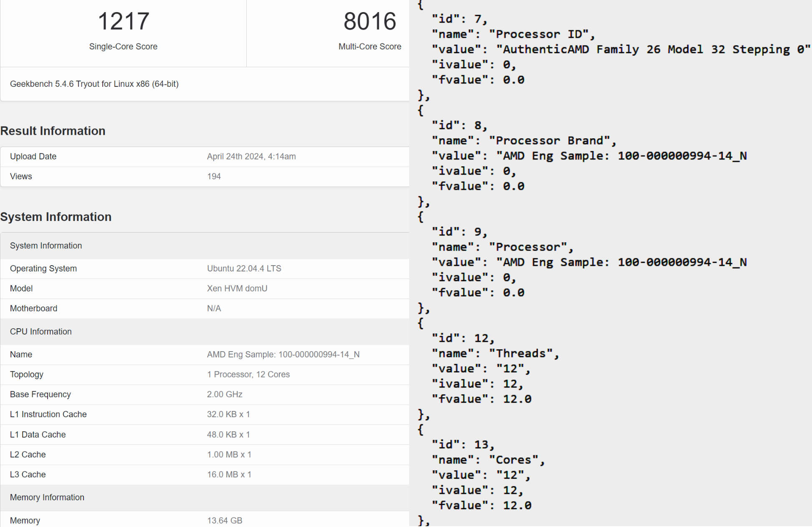Click the Views count 194
The width and height of the screenshot is (812, 527).
[214, 176]
